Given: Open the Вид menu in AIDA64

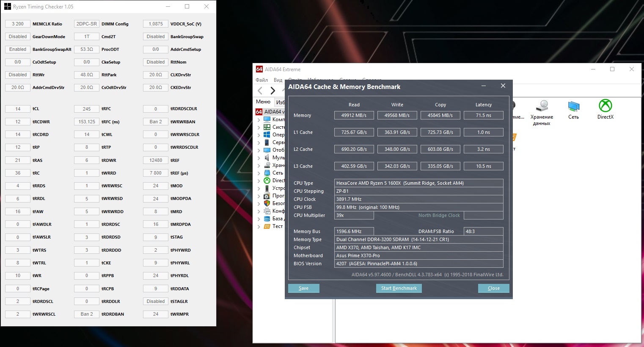Looking at the screenshot, I should pyautogui.click(x=278, y=80).
